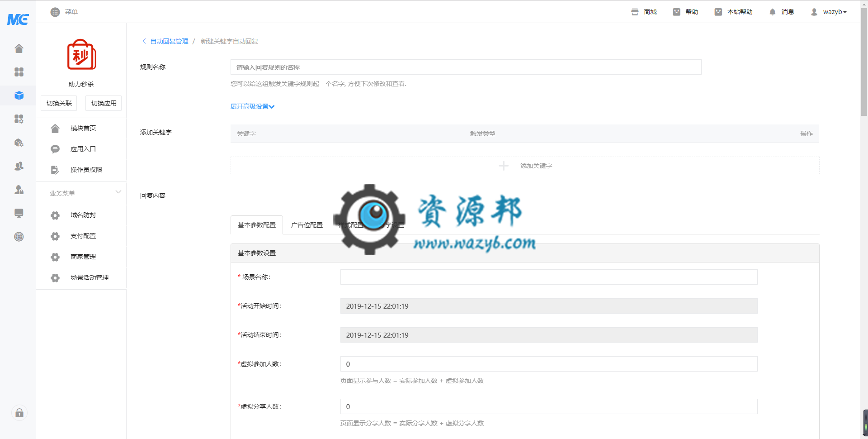Click the 助力秒杀 app logo
Screen dimensions: 868x439
click(81, 55)
